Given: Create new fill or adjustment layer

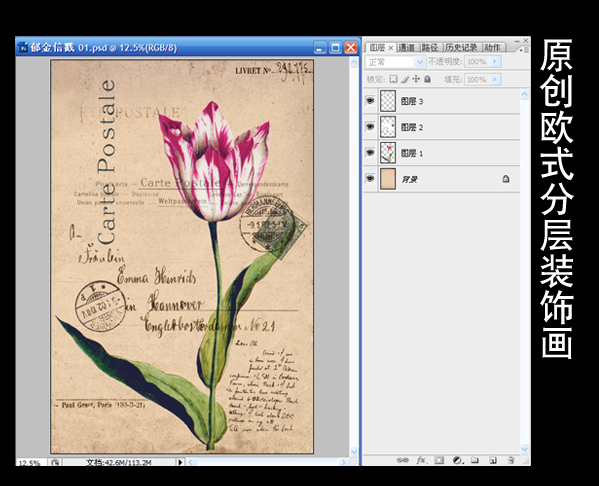Looking at the screenshot, I should click(457, 460).
